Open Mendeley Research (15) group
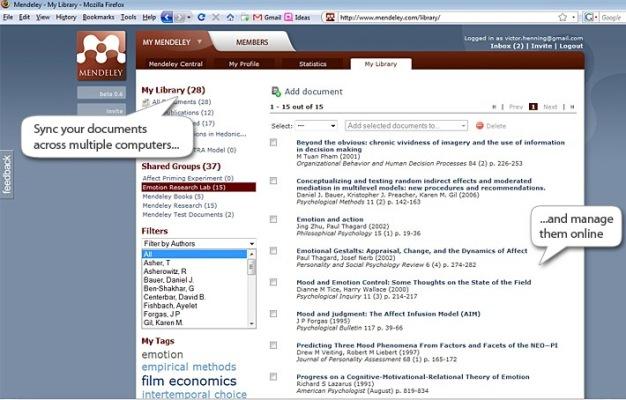Viewport: 626px width, 400px height. (x=180, y=206)
